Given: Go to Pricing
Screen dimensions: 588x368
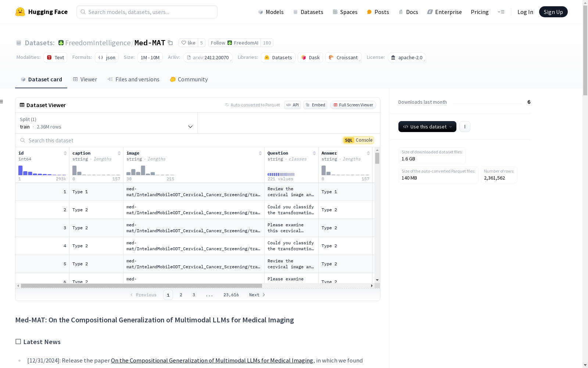Looking at the screenshot, I should [x=480, y=12].
